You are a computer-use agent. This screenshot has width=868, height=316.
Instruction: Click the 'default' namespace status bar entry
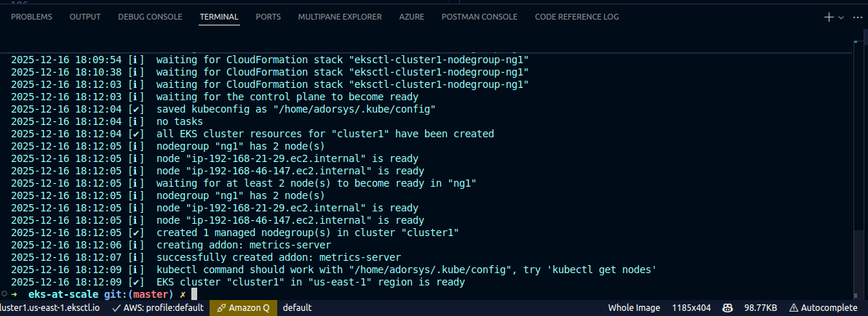pyautogui.click(x=298, y=308)
